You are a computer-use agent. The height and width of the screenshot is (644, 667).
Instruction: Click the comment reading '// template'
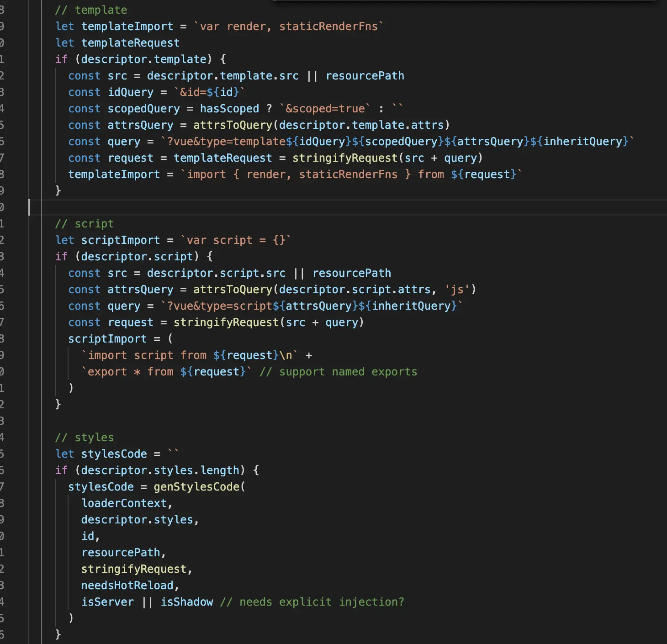91,10
